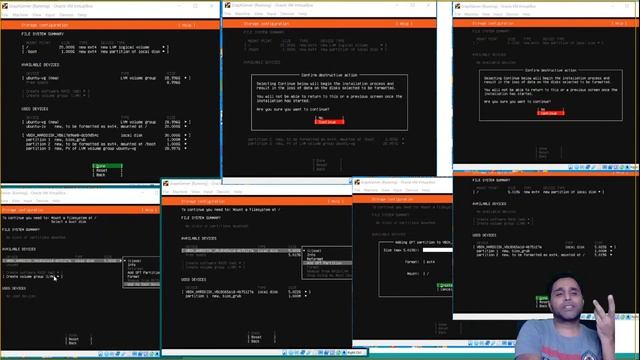The image size is (640, 360).
Task: Expand ubuntu-vg row under USED DEVICES
Action: [x=106, y=122]
